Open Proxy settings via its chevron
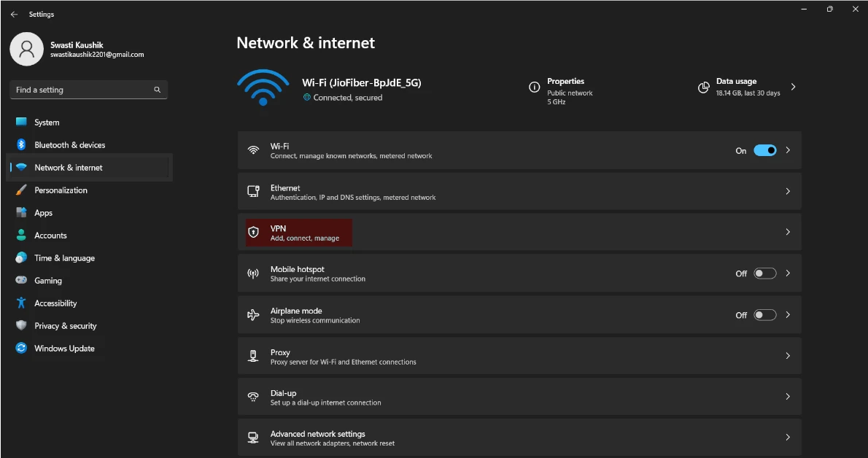Screen dimensions: 868x458 coord(788,356)
